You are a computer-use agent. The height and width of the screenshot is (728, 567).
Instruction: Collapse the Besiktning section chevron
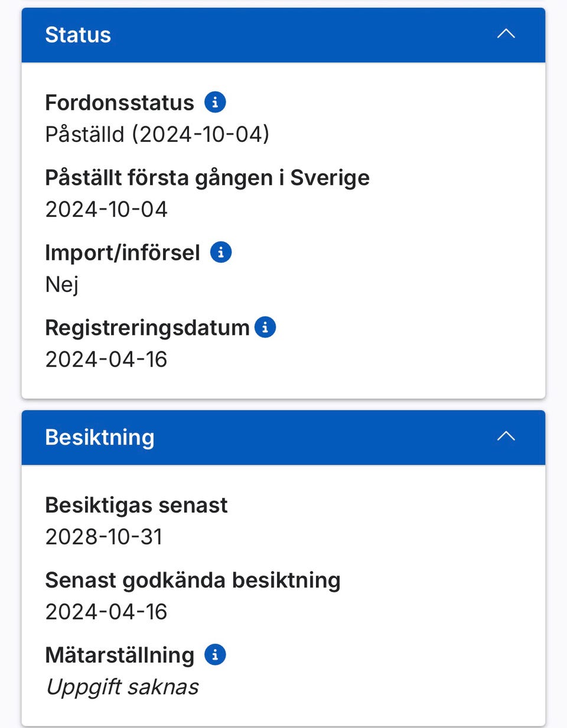pos(506,437)
